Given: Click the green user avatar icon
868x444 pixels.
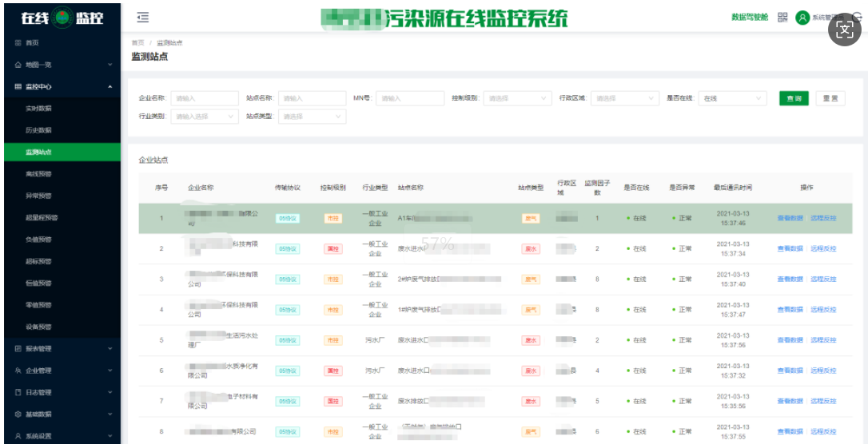Looking at the screenshot, I should pyautogui.click(x=802, y=18).
